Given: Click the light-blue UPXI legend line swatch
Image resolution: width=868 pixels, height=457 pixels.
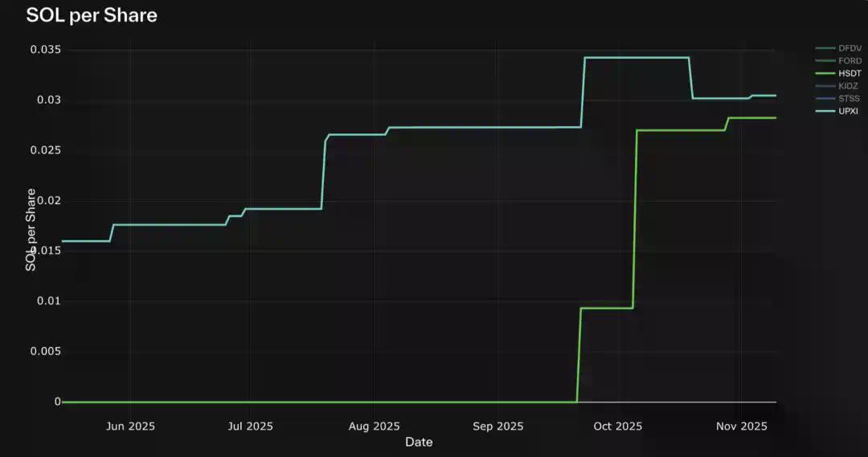Looking at the screenshot, I should [x=825, y=111].
